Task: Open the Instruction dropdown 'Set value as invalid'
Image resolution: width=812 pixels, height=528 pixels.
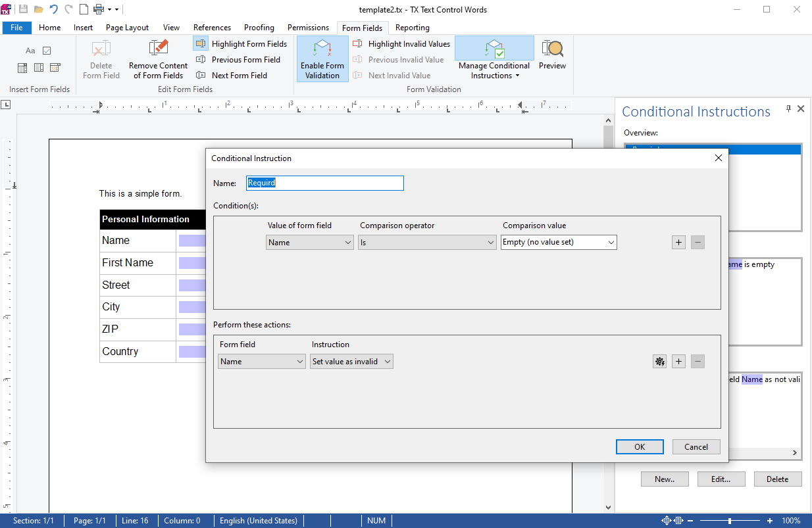Action: tap(351, 361)
